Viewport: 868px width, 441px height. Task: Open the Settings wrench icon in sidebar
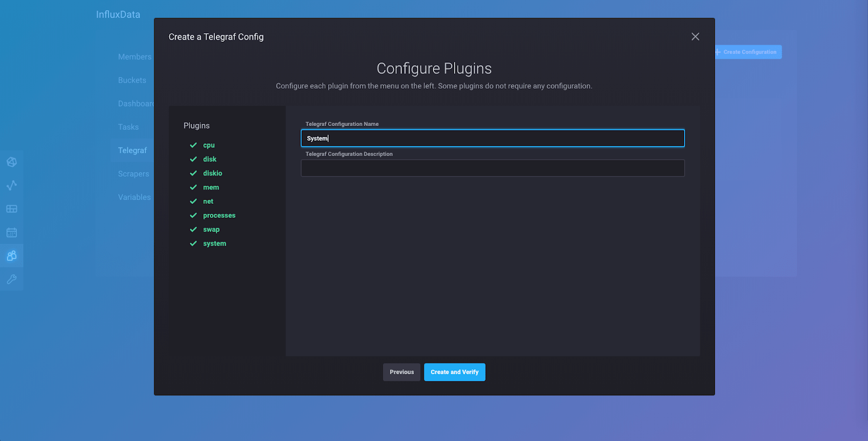pos(11,279)
